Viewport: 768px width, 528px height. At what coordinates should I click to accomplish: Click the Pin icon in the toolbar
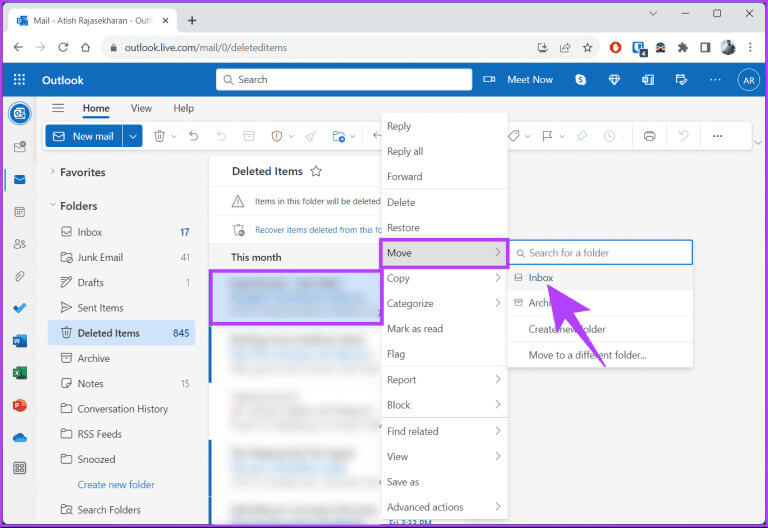581,136
